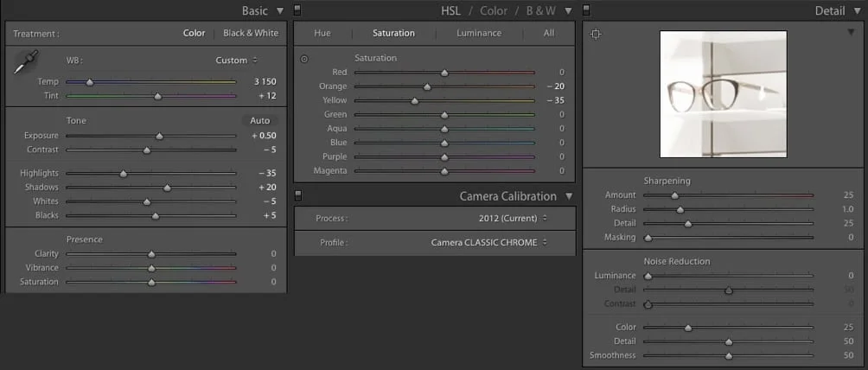Click the Basic panel title
The width and height of the screenshot is (868, 370).
click(x=255, y=10)
